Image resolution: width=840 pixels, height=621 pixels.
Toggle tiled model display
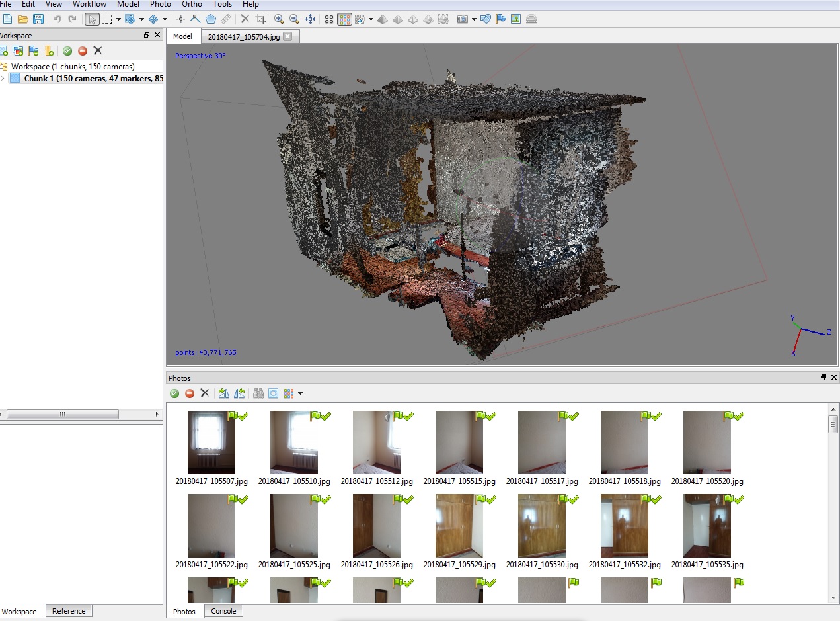(443, 19)
